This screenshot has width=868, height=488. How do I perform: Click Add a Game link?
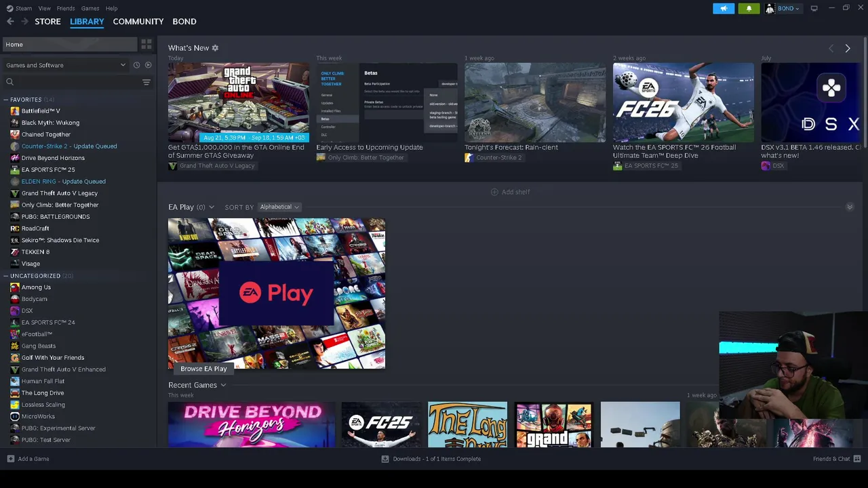tap(34, 459)
